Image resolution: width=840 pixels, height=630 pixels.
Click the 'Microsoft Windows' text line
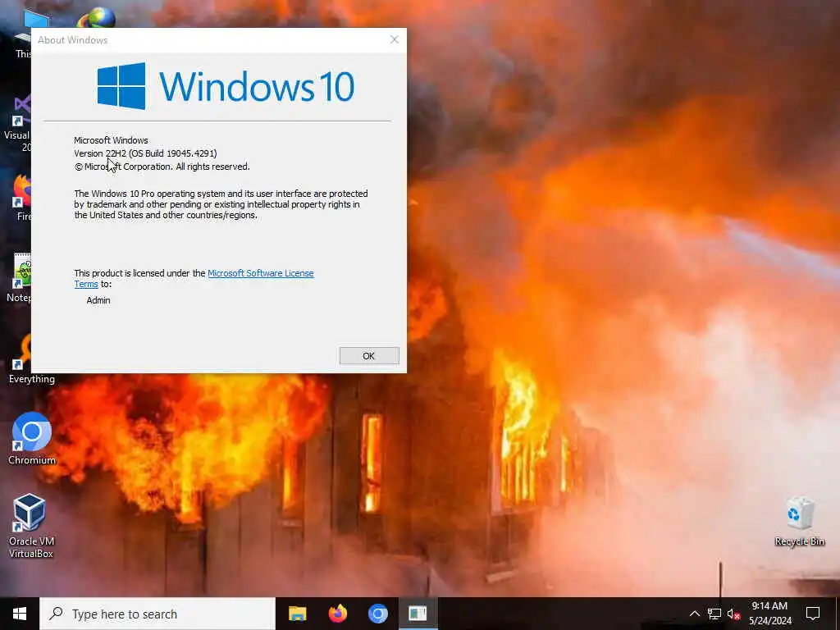click(111, 140)
